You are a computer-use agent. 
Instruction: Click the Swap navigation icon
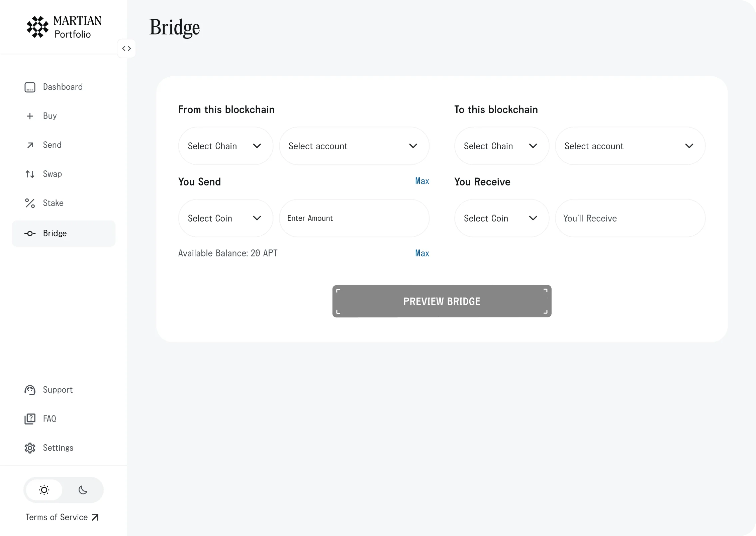tap(29, 174)
